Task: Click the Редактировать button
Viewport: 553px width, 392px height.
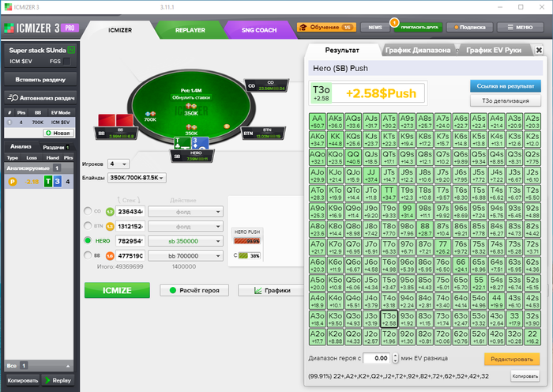Action: point(512,359)
